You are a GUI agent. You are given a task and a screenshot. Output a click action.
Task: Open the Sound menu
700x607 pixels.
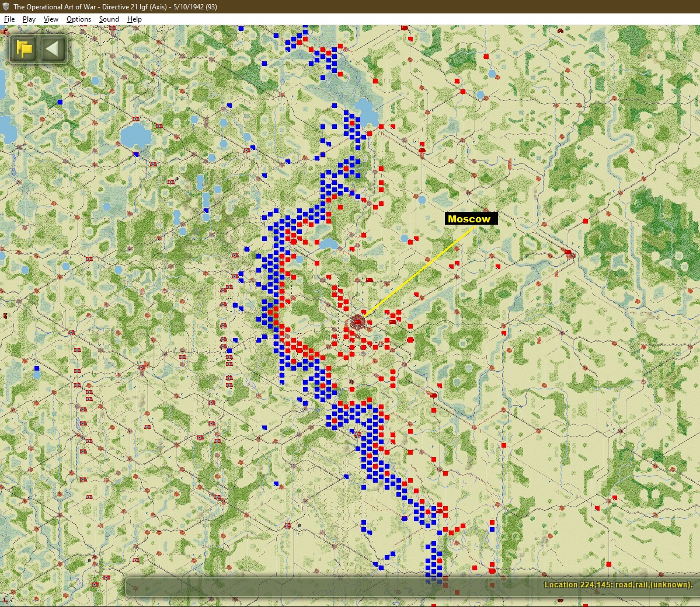109,19
